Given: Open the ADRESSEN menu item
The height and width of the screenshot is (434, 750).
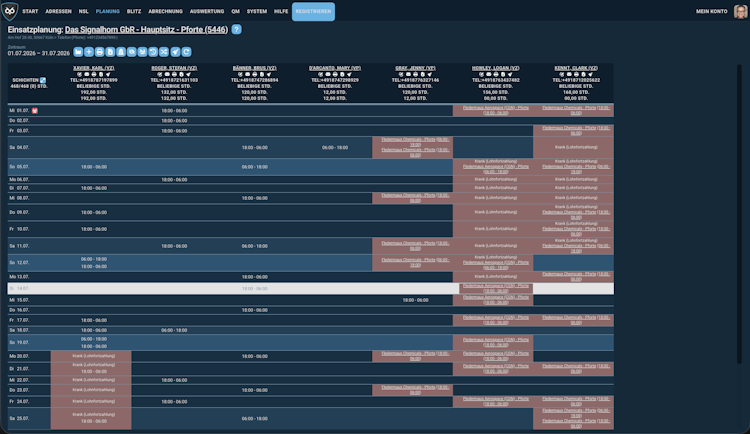Looking at the screenshot, I should [x=58, y=11].
